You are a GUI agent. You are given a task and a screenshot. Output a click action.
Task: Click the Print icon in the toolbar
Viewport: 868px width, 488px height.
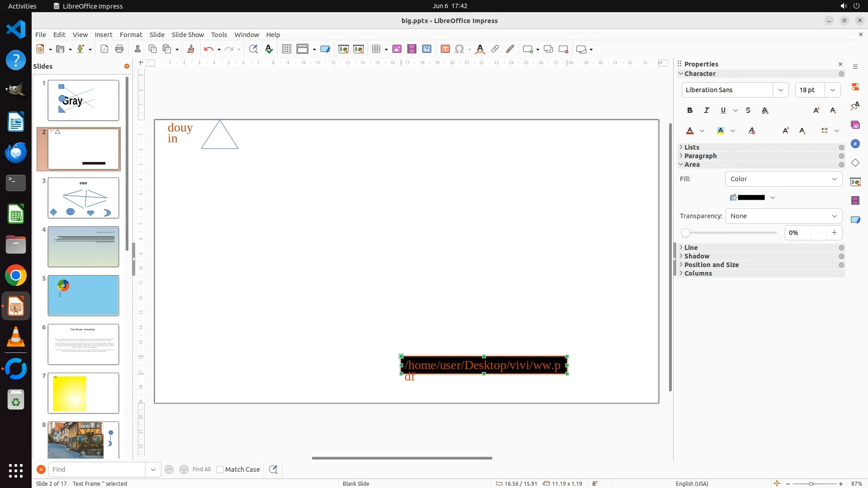119,49
